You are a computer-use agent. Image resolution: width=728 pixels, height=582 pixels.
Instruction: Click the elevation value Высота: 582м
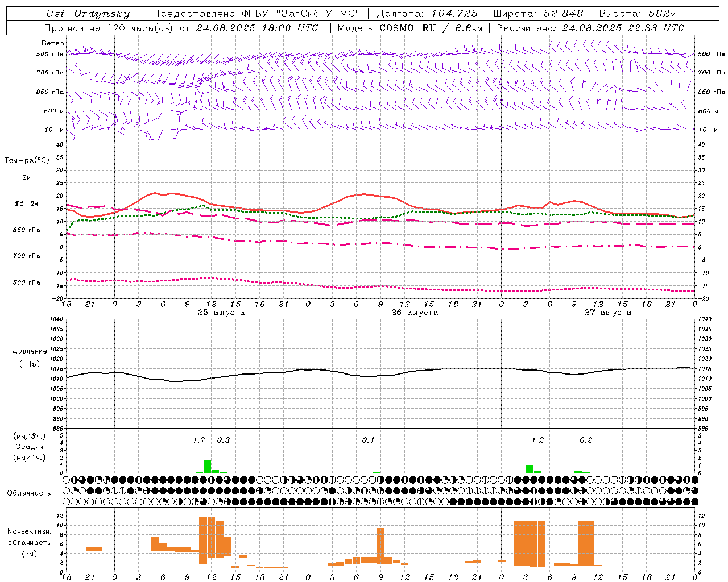coord(637,14)
